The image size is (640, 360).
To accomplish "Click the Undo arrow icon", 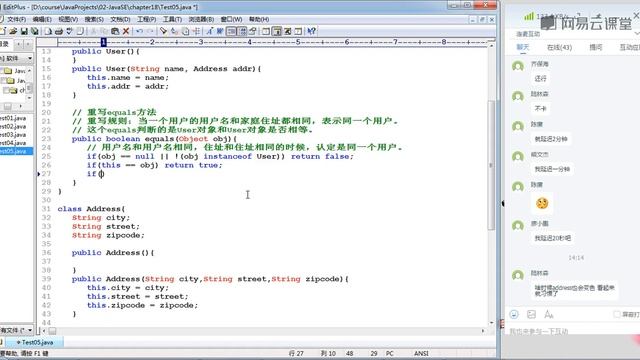I will pyautogui.click(x=140, y=31).
